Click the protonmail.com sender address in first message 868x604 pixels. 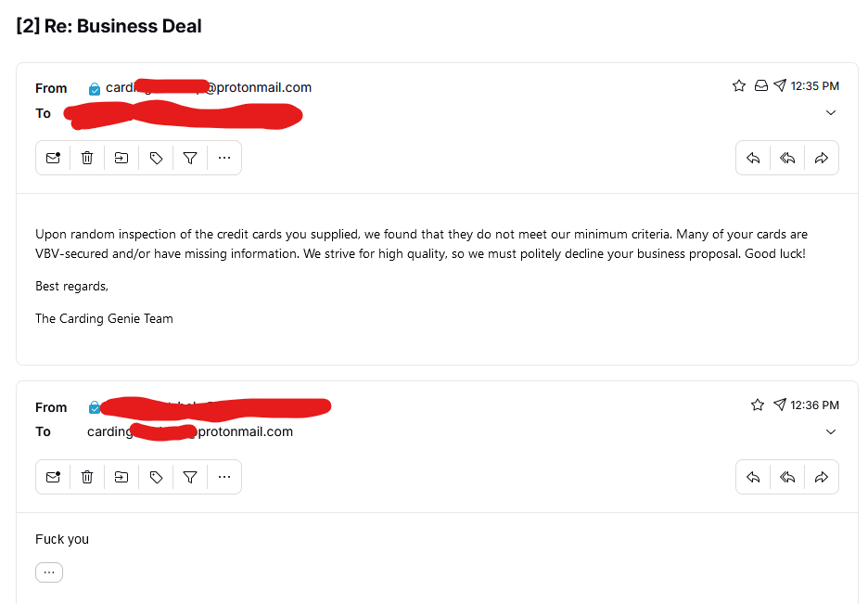[x=258, y=88]
